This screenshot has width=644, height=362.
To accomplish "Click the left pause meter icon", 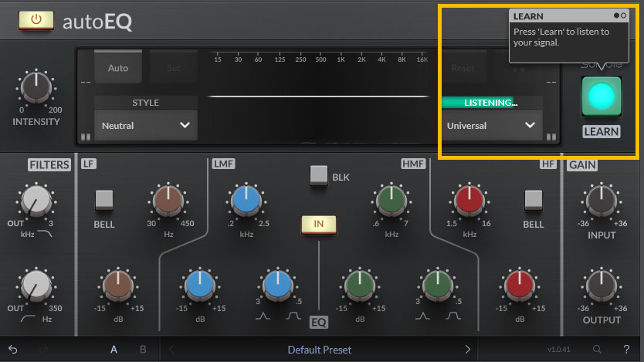I will click(x=86, y=137).
